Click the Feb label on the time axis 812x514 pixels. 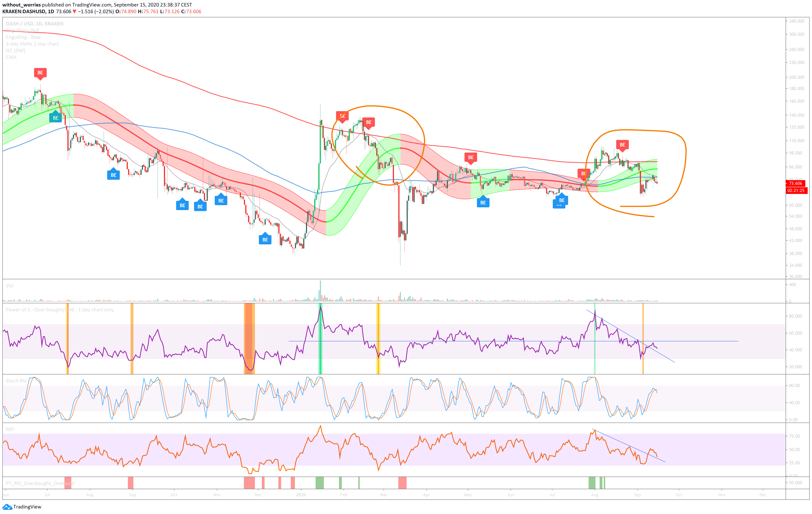tap(343, 495)
